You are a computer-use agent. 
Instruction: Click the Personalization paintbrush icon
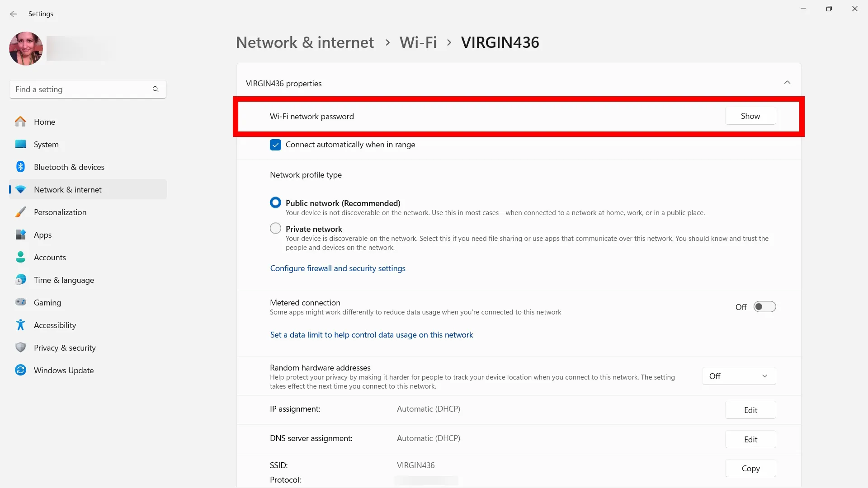pyautogui.click(x=20, y=211)
